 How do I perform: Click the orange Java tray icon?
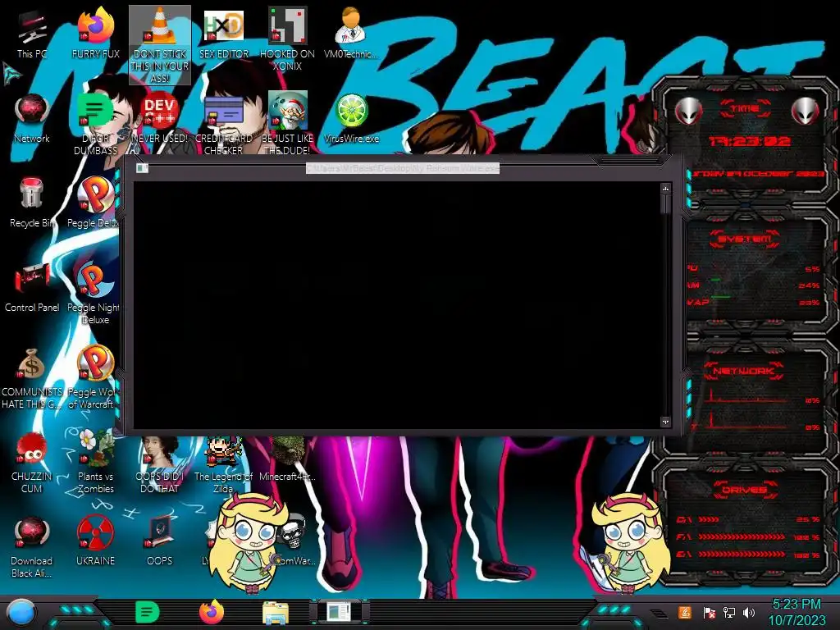(685, 612)
